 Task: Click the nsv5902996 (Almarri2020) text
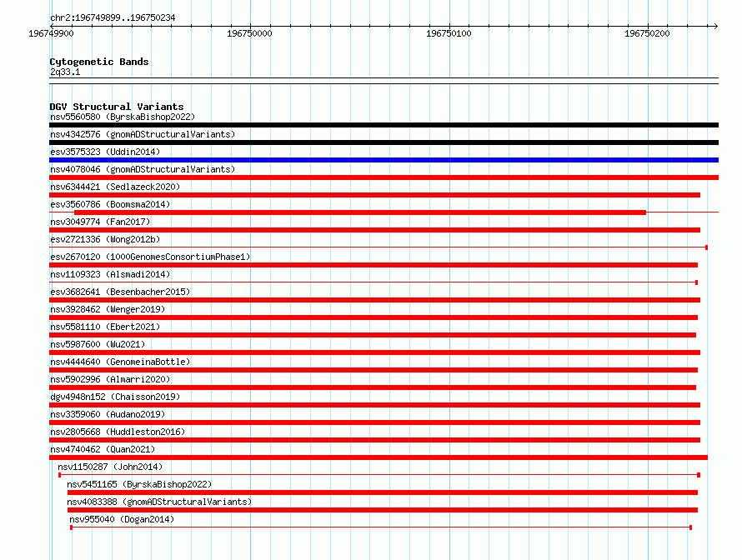[x=110, y=379]
